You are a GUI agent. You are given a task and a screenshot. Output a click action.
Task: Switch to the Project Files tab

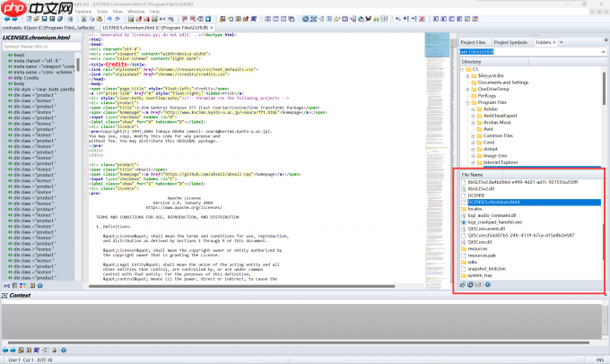(473, 42)
